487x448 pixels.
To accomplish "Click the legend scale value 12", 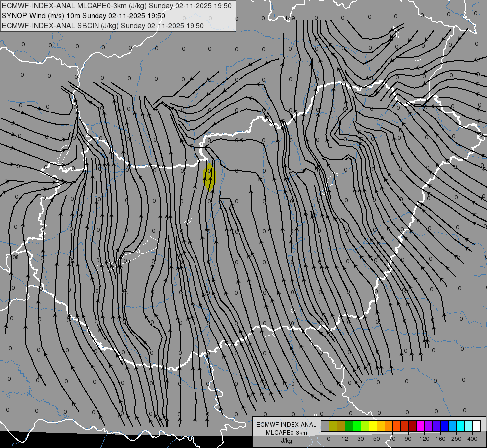I will (345, 439).
